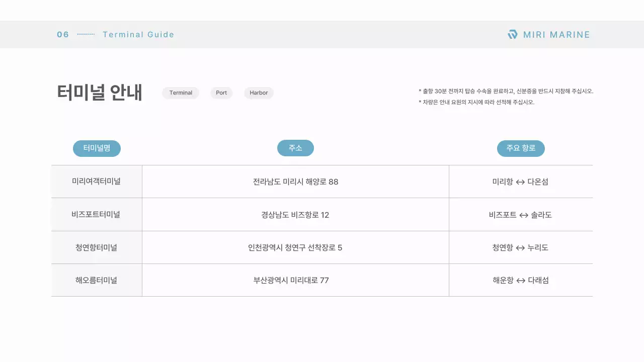Click the ↔ icon in the 청연항 route
This screenshot has height=362, width=644.
pos(519,247)
